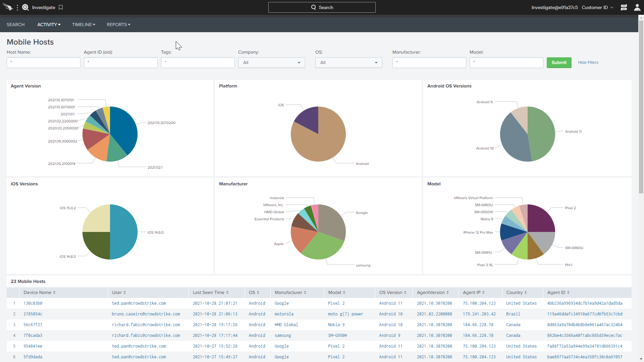This screenshot has width=644, height=362.
Task: Sort by Agent IP column arrows
Action: 483,293
